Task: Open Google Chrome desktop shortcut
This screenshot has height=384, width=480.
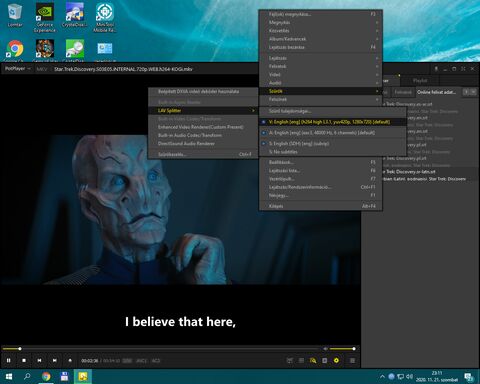Action: [x=15, y=51]
